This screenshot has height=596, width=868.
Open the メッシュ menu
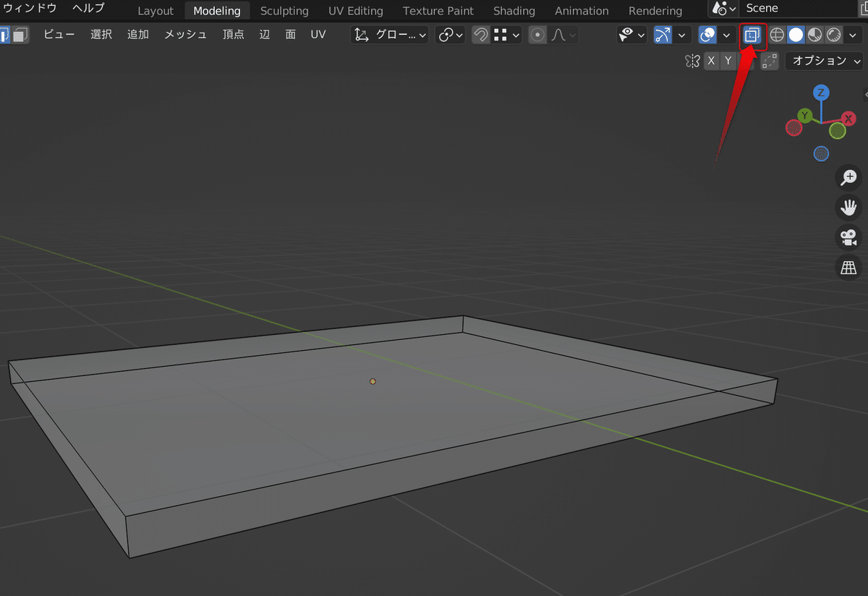click(x=185, y=34)
